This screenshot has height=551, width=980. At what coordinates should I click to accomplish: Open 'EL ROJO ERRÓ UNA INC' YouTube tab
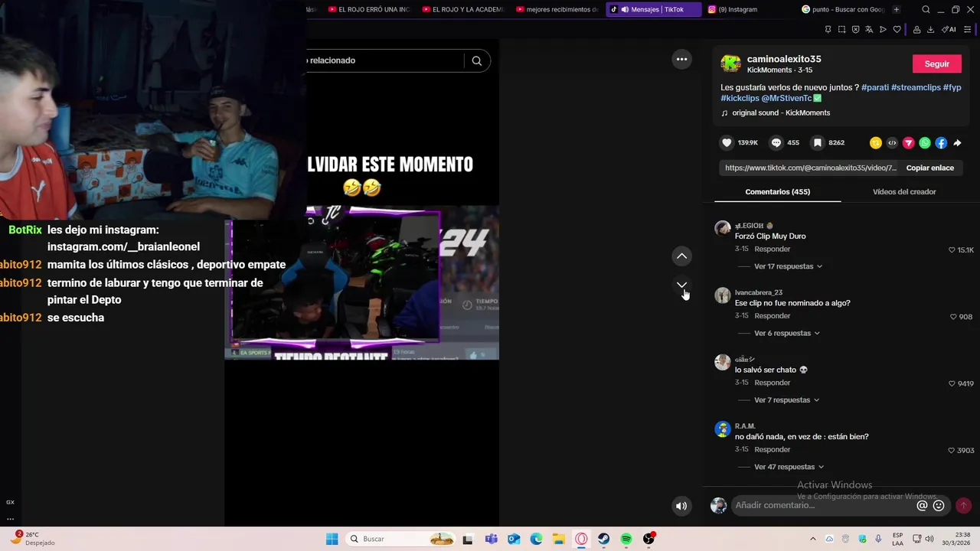tap(370, 9)
